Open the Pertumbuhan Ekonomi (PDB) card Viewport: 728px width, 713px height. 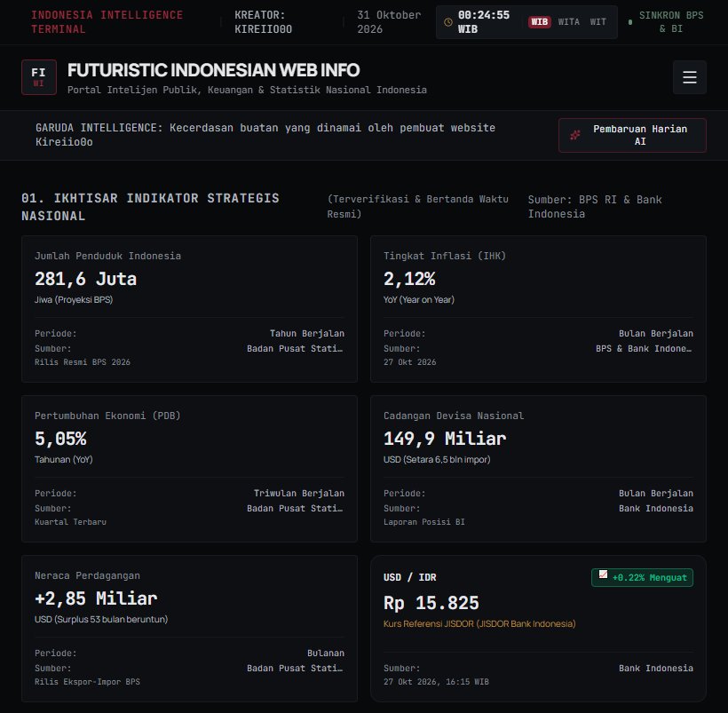click(189, 469)
